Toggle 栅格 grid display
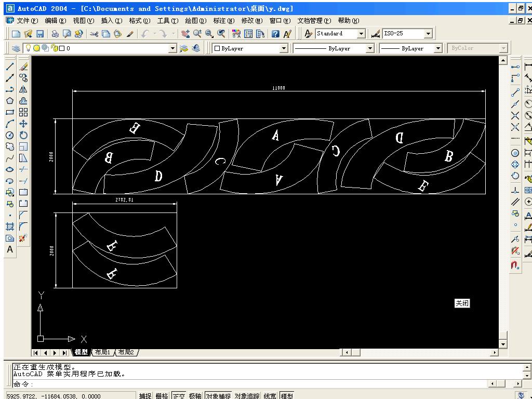This screenshot has height=399, width=532. (x=162, y=395)
